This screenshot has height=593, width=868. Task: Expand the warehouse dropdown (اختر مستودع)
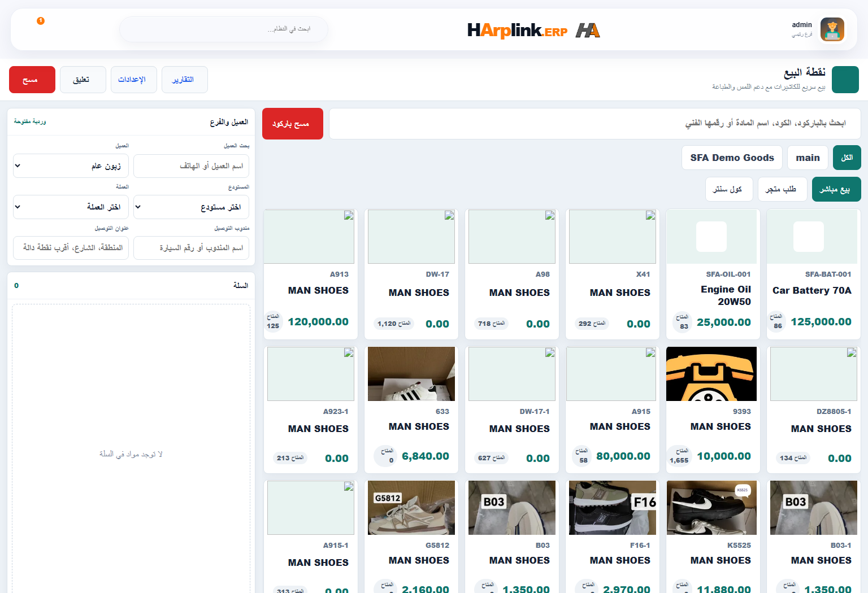[191, 207]
